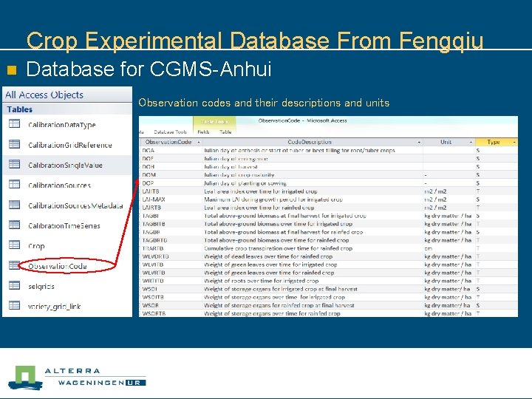Click the table icon beside CalibrationTimeSeries

14,225
